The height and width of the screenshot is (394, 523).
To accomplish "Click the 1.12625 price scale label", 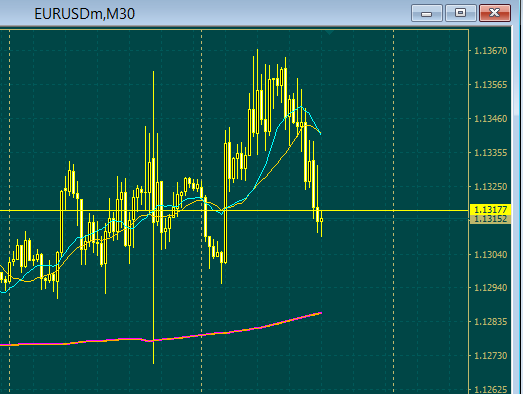I will 490,389.
